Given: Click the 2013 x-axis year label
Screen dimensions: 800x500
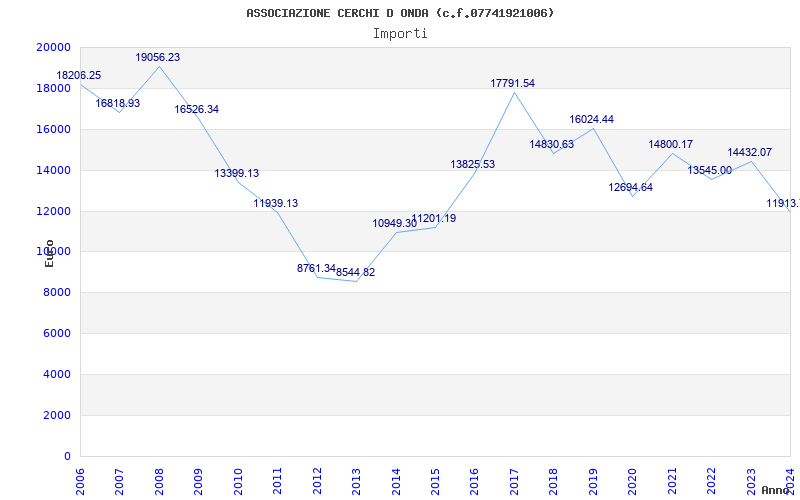Looking at the screenshot, I should pos(356,481).
